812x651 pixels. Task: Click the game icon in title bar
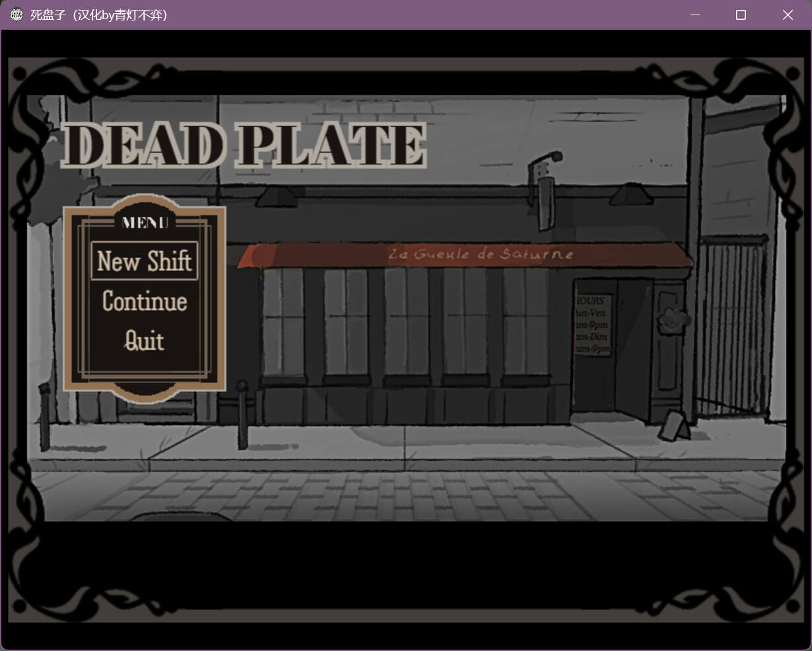click(17, 15)
